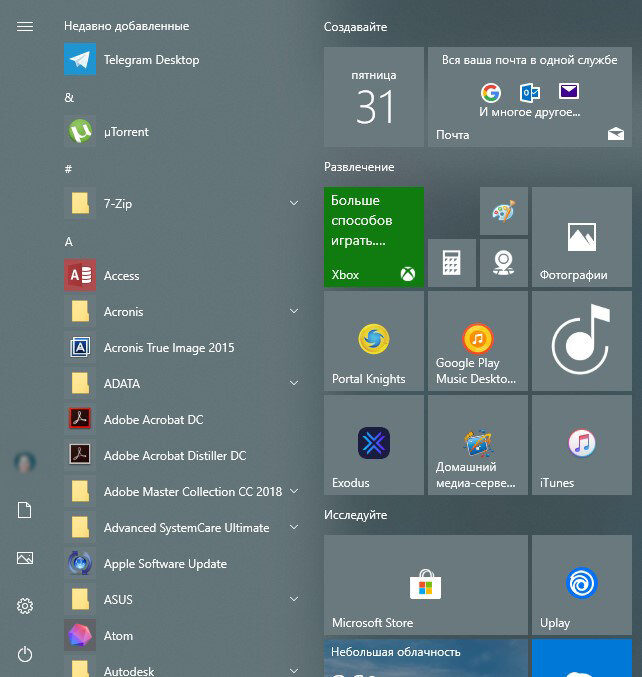The width and height of the screenshot is (642, 677).
Task: Click the Развлечение group title
Action: (x=359, y=167)
